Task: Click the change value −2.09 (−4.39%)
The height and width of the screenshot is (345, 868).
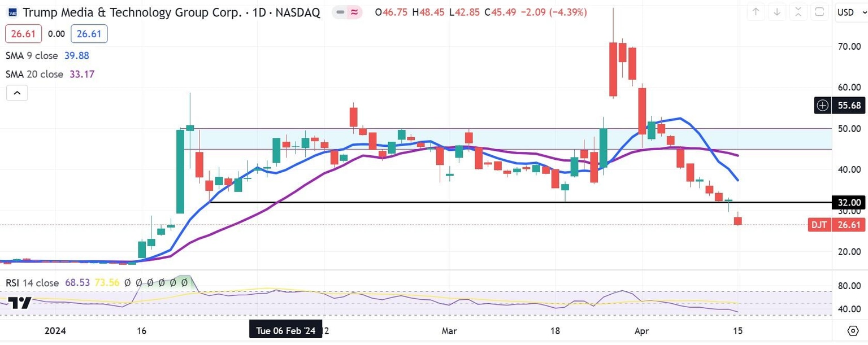Action: 554,12
